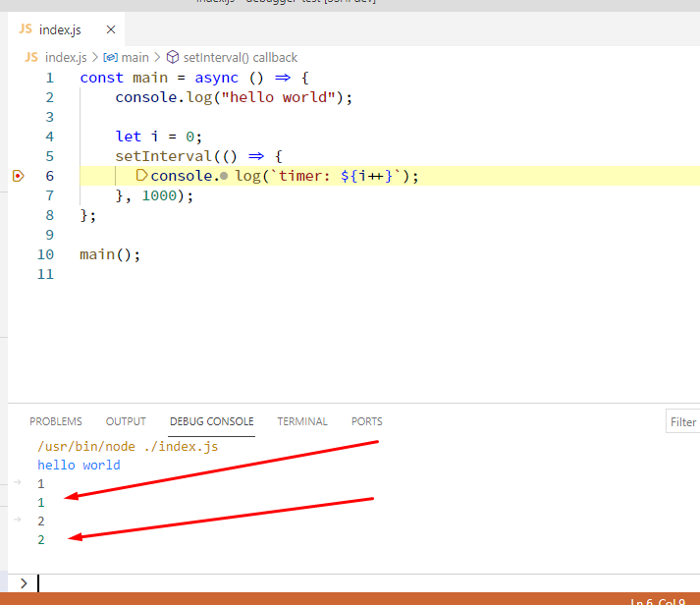Image resolution: width=700 pixels, height=605 pixels.
Task: Click the '}, 1000);' code line
Action: (154, 196)
